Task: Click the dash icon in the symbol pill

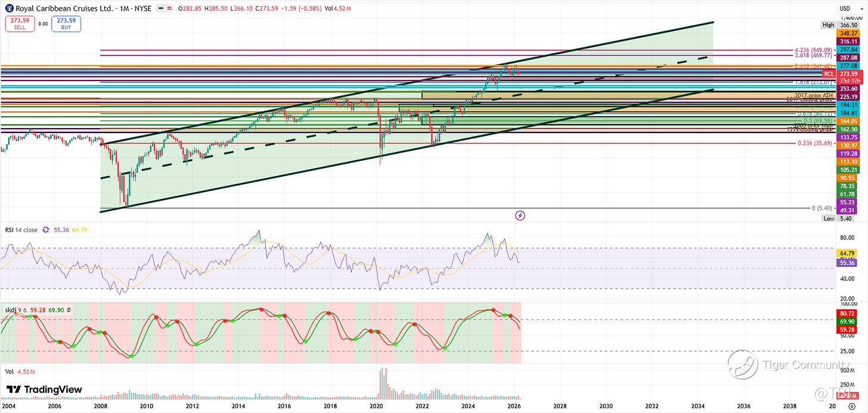Action: [x=160, y=9]
